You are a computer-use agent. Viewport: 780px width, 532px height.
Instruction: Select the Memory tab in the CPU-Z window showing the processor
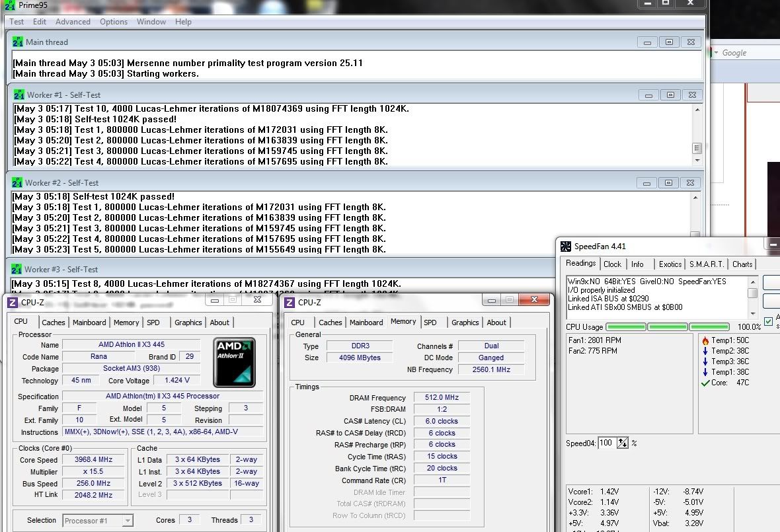click(x=126, y=323)
